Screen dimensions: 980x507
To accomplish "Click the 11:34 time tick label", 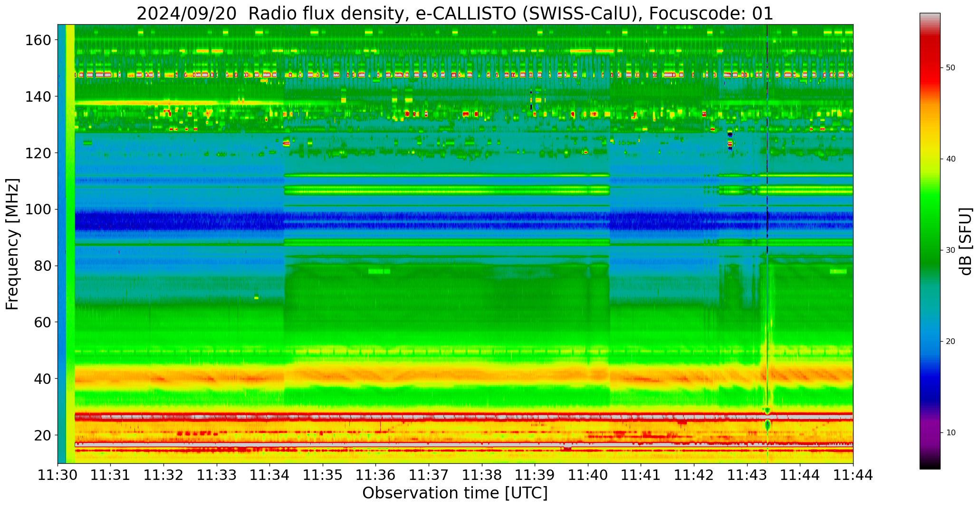I will coord(270,475).
